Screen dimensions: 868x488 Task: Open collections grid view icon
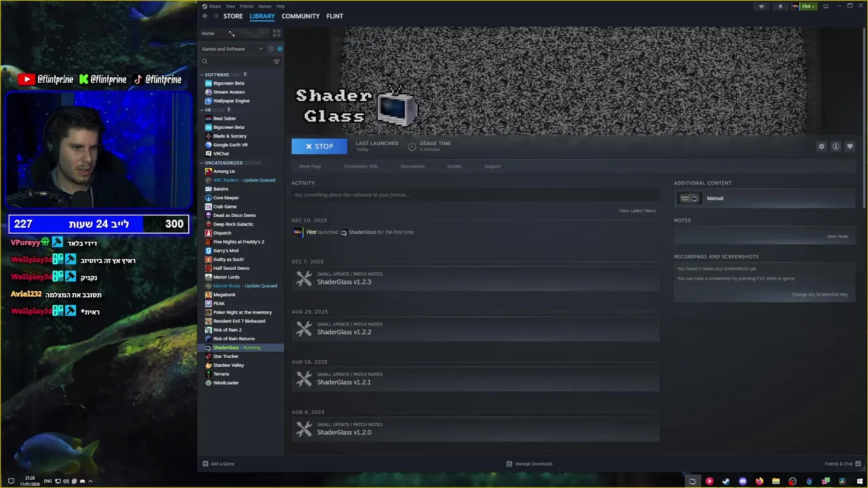pos(277,33)
